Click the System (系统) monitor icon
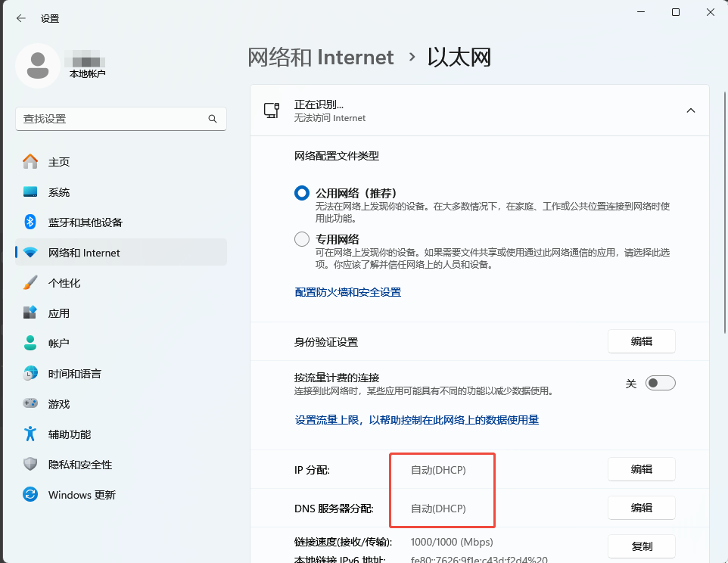The width and height of the screenshot is (728, 563). point(30,191)
